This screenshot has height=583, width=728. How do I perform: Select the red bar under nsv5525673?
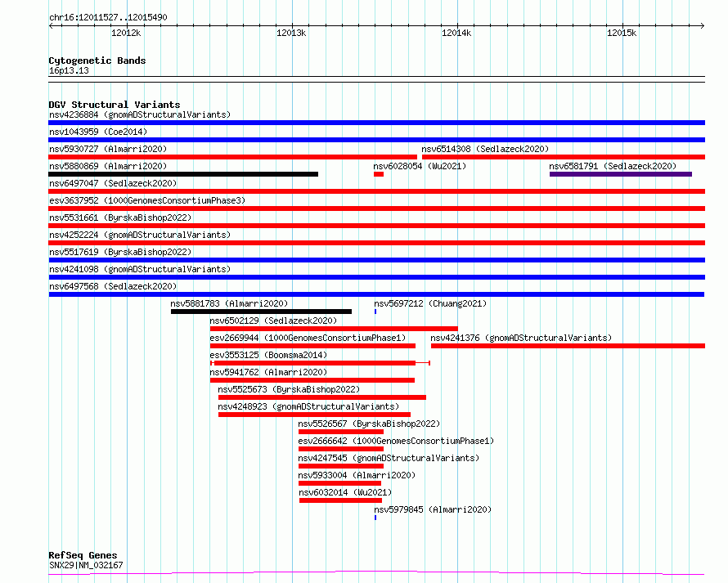322,397
